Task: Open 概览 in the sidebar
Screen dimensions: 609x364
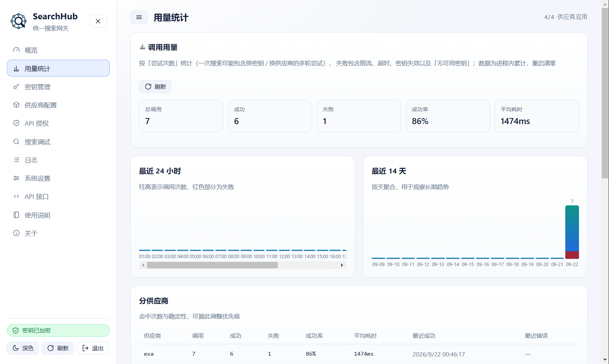Action: (x=58, y=50)
